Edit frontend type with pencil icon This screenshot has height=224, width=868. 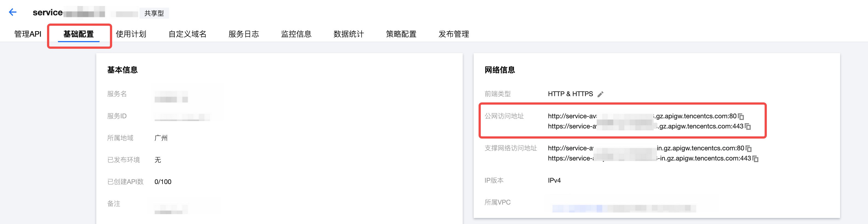[600, 94]
